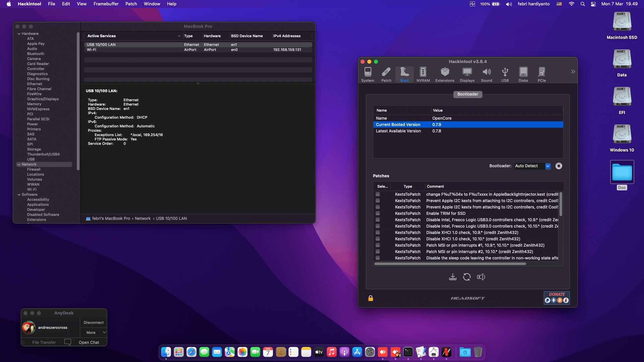Check the USB3.0 controllers check 10.10.* checkbox
The height and width of the screenshot is (362, 644).
tap(378, 226)
